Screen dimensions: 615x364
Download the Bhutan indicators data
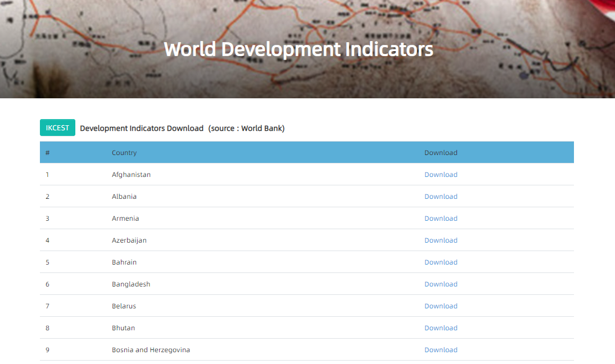pos(441,328)
